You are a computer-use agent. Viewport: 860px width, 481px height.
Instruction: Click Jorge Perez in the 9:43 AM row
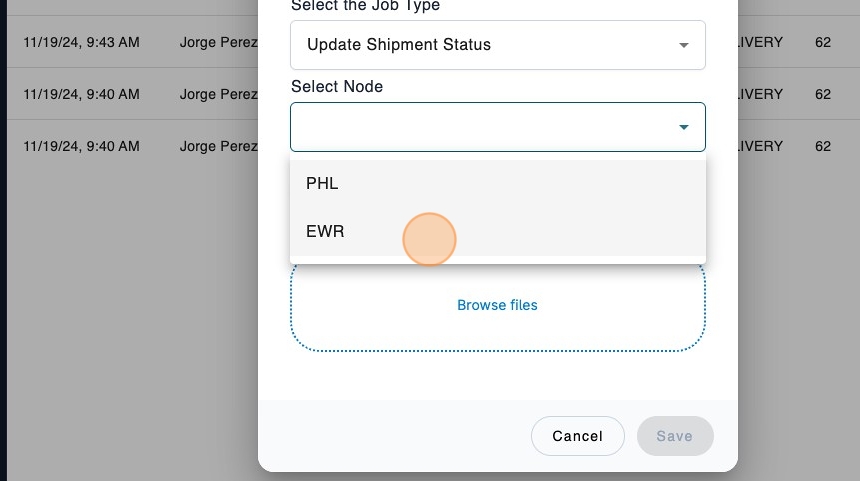[x=218, y=43]
